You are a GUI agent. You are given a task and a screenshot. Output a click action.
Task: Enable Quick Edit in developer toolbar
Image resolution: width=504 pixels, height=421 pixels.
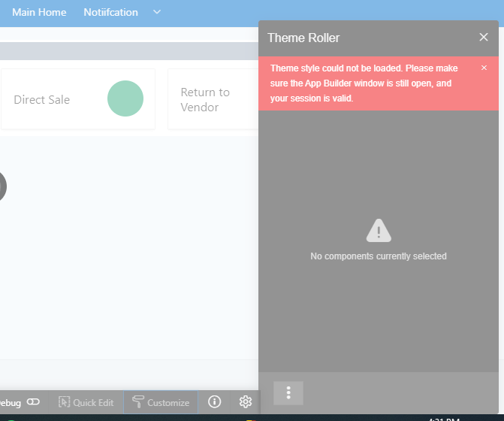(86, 402)
